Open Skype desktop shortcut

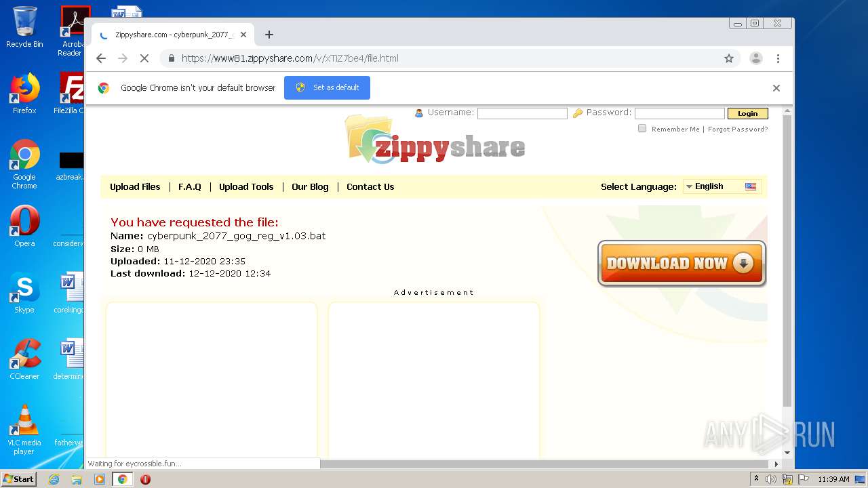click(24, 293)
